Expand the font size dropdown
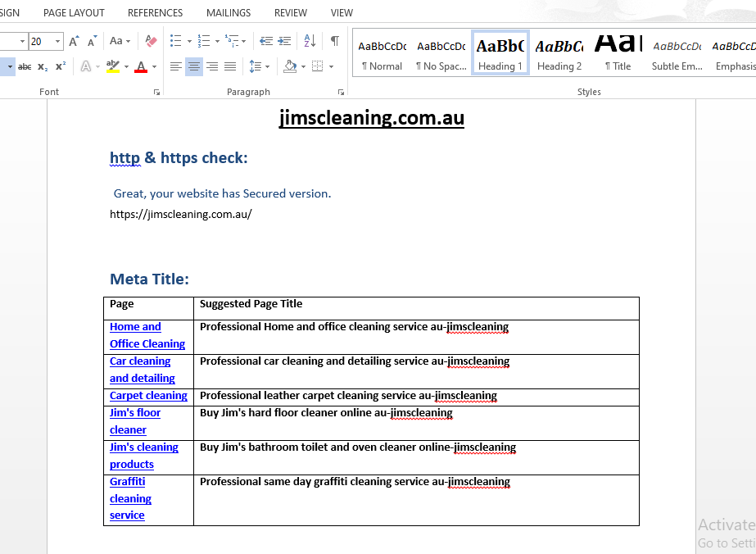 coord(57,42)
